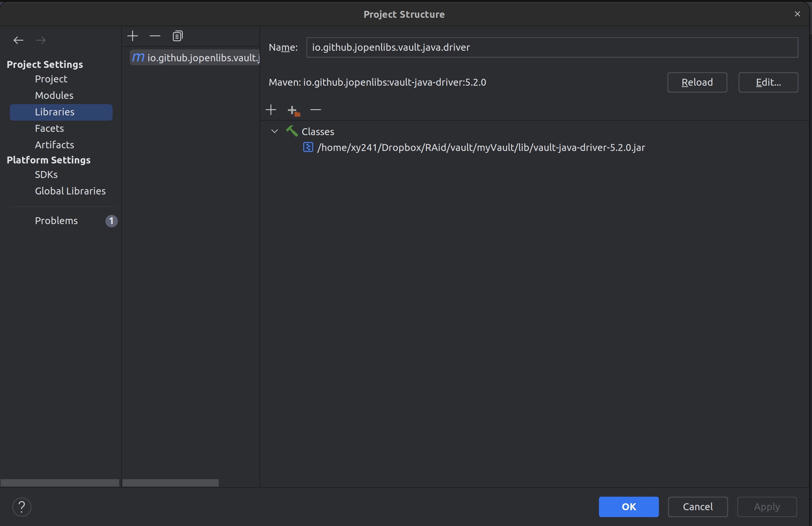This screenshot has width=812, height=526.
Task: Open the Problems page
Action: 56,220
